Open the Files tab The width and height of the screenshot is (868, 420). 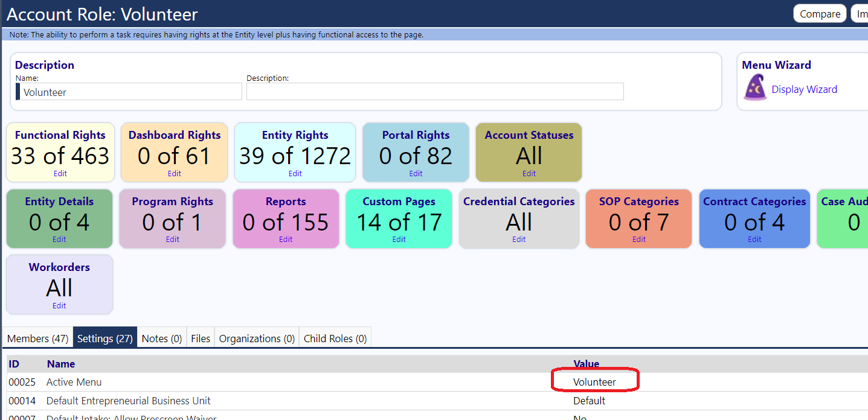coord(201,338)
